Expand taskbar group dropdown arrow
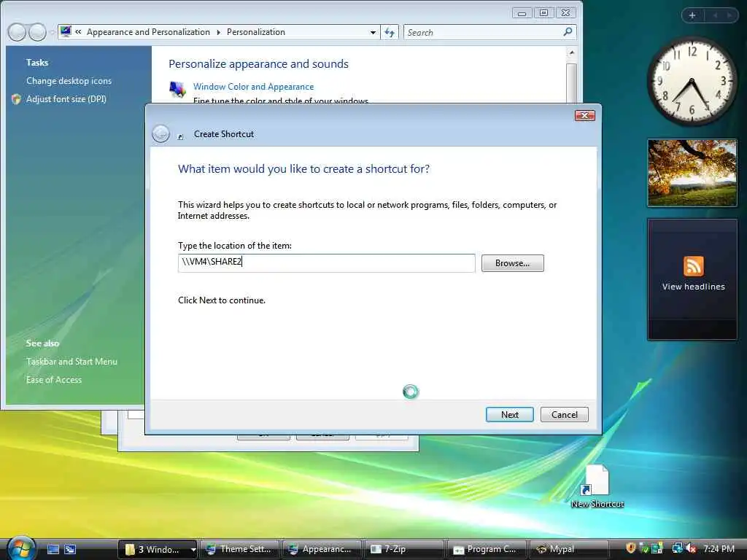Viewport: 747px width, 560px height. click(193, 549)
